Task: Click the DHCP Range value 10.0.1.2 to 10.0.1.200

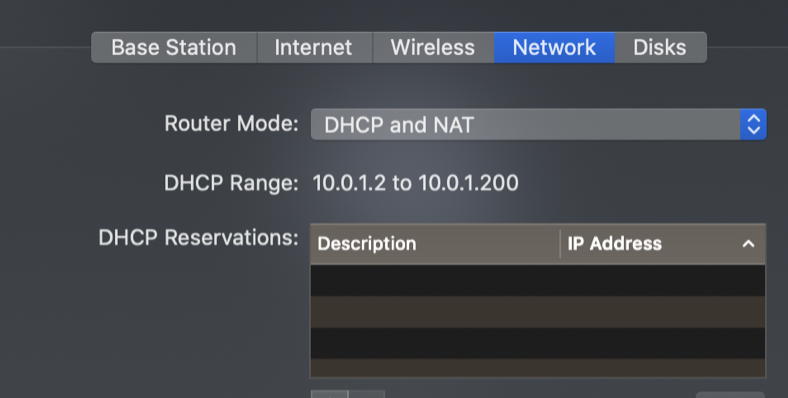Action: point(415,183)
